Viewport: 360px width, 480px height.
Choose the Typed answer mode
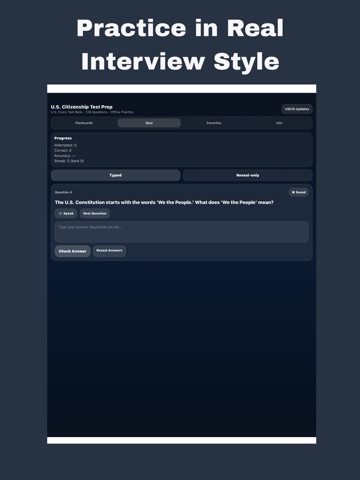[116, 175]
